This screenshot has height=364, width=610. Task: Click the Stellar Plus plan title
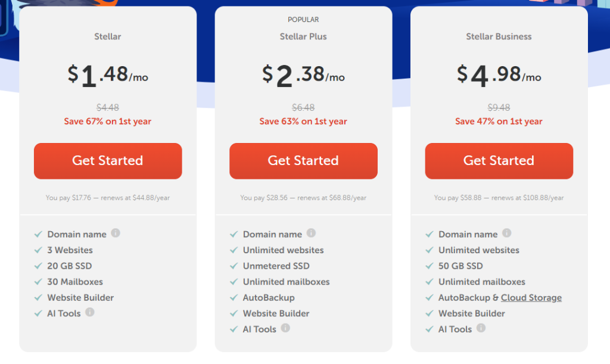(303, 36)
